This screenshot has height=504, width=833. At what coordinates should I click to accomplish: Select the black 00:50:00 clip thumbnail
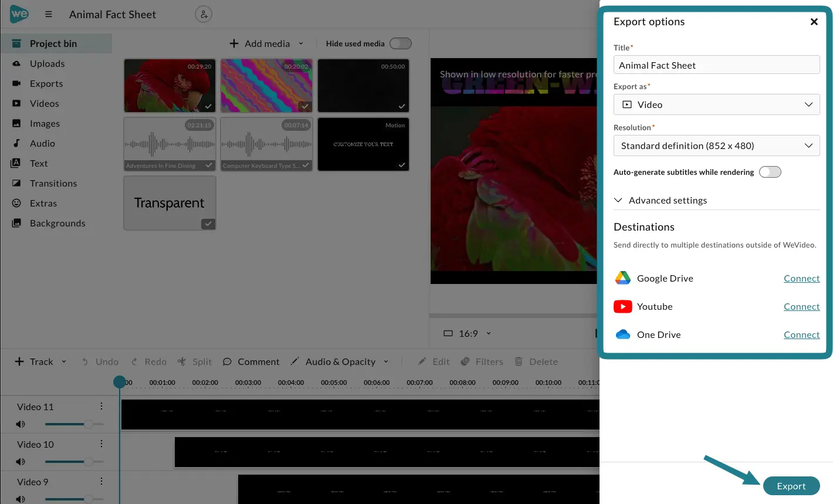[x=363, y=86]
